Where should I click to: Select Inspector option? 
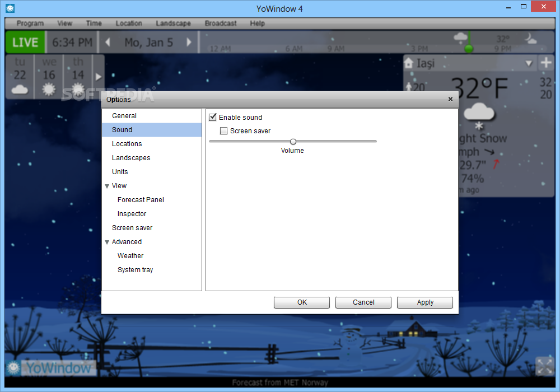click(x=152, y=213)
